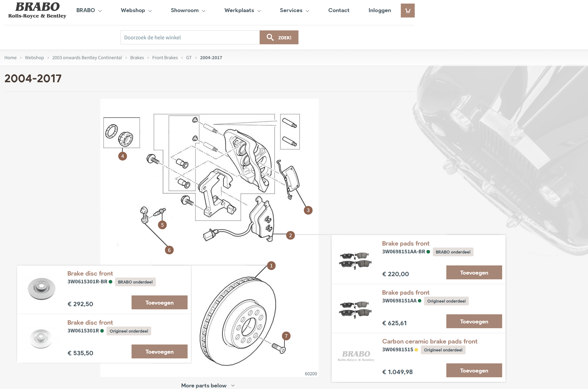The height and width of the screenshot is (389, 588).
Task: Open Carbon ceramic brake pads front link
Action: tap(429, 341)
